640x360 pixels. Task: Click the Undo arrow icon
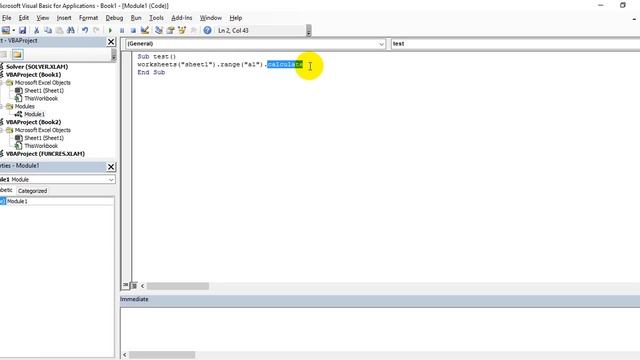pos(85,30)
